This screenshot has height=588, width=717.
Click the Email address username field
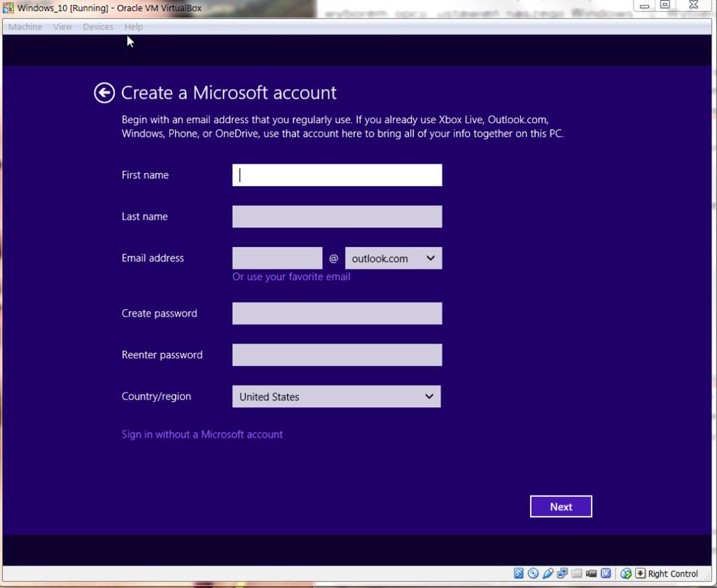[x=277, y=258]
